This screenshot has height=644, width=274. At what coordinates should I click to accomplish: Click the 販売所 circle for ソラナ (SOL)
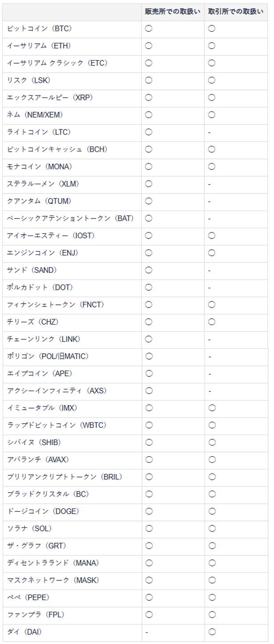(x=149, y=528)
